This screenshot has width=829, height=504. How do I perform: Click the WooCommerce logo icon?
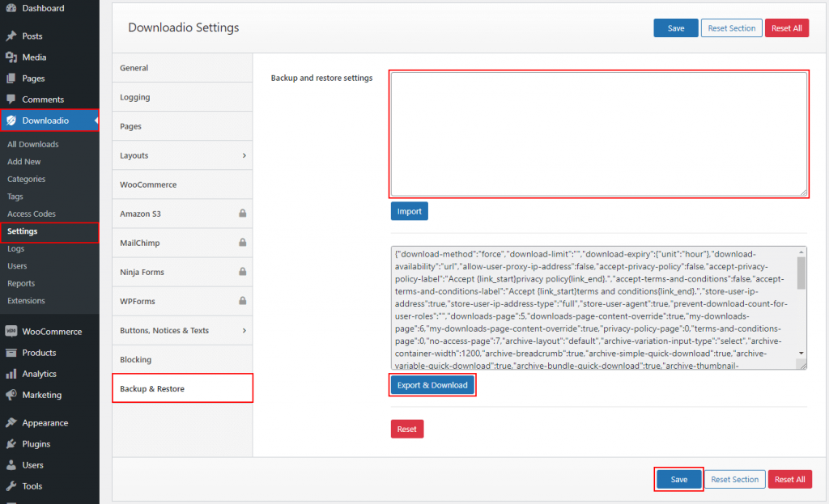pyautogui.click(x=11, y=331)
